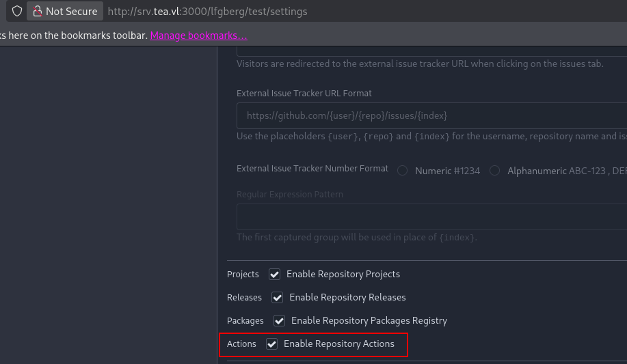627x364 pixels.
Task: Select the Numeric radio button circle
Action: [x=403, y=171]
